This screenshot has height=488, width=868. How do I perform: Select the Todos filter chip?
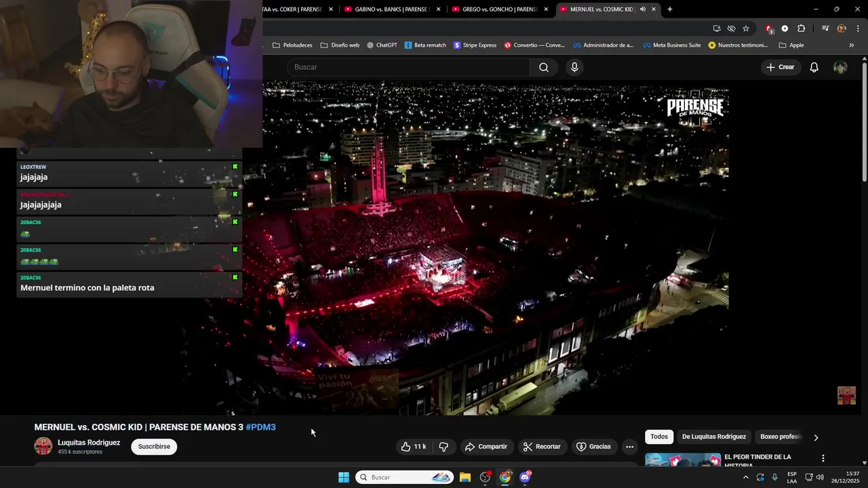pos(659,436)
